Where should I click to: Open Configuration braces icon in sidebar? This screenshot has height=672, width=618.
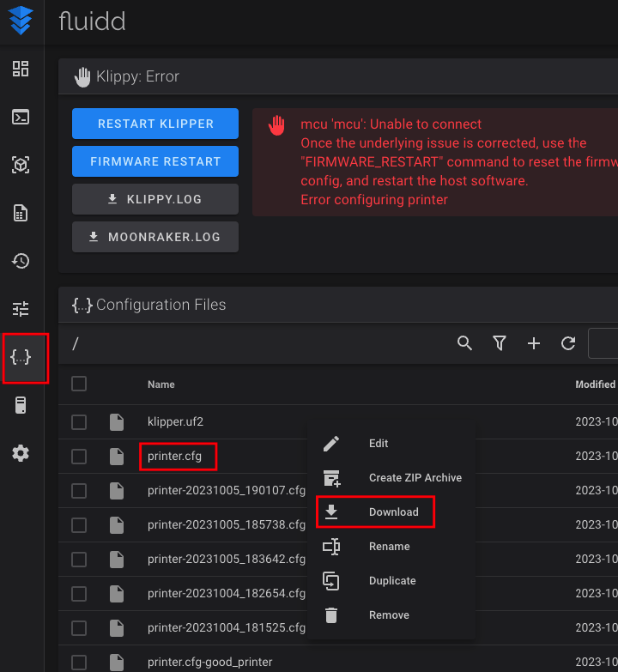tap(21, 357)
